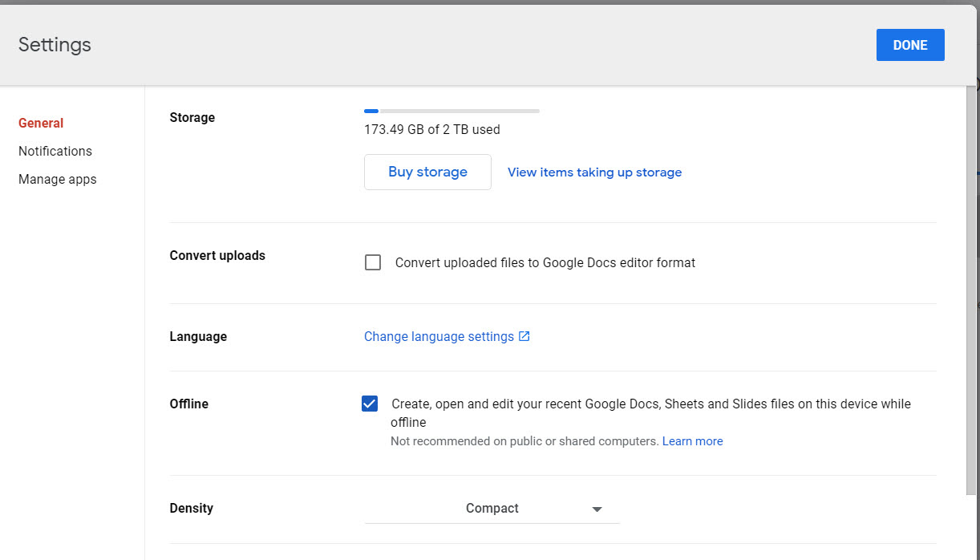Switch to Manage apps section
The height and width of the screenshot is (560, 980).
(x=58, y=179)
